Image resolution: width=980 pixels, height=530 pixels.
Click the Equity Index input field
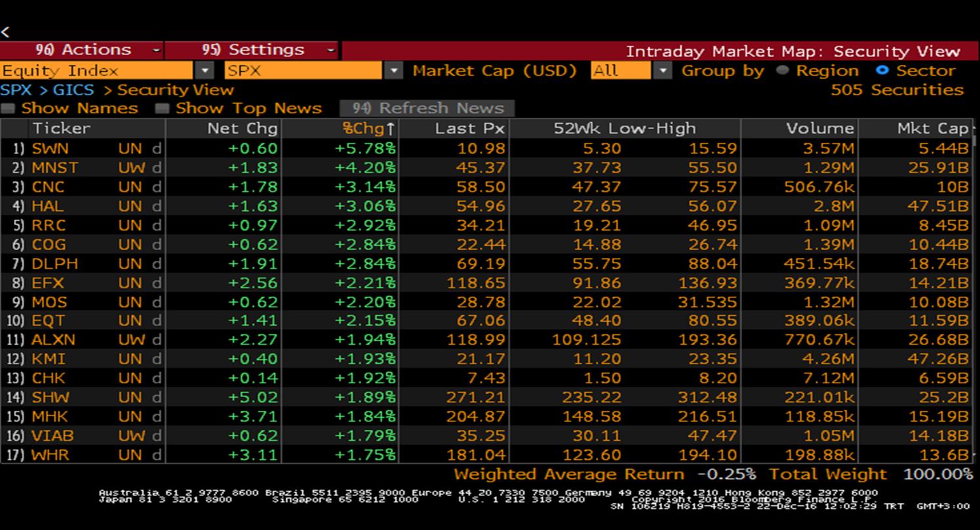point(96,71)
